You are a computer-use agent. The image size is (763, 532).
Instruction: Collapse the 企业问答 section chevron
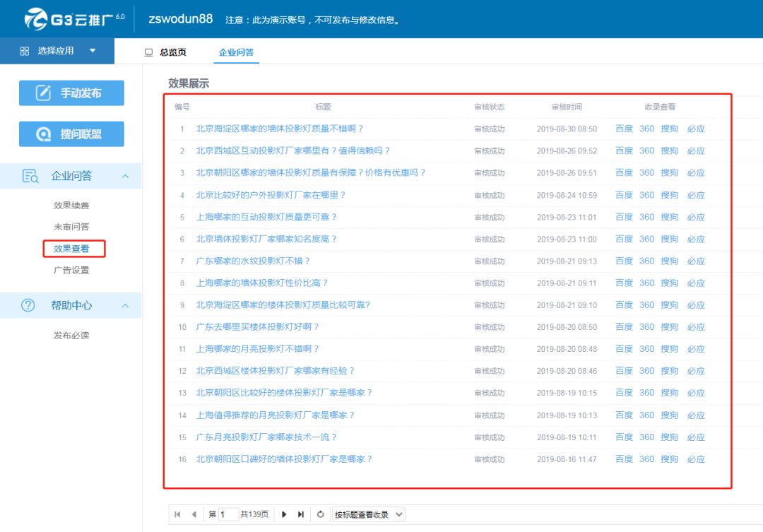coord(125,177)
